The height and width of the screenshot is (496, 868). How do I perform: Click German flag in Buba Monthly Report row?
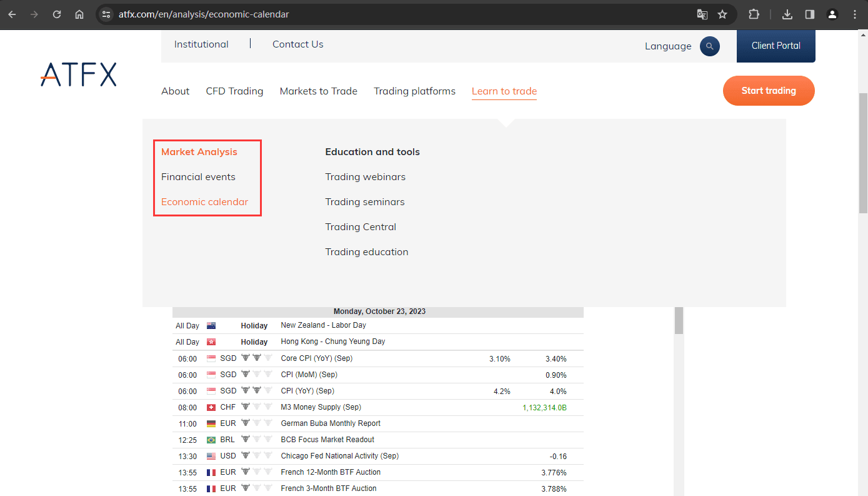(x=211, y=423)
